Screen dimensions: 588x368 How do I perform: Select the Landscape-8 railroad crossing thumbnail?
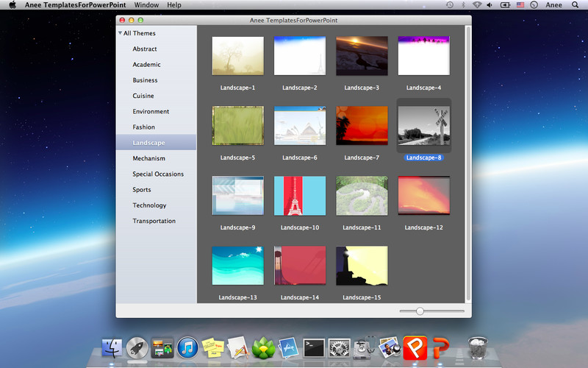click(424, 125)
